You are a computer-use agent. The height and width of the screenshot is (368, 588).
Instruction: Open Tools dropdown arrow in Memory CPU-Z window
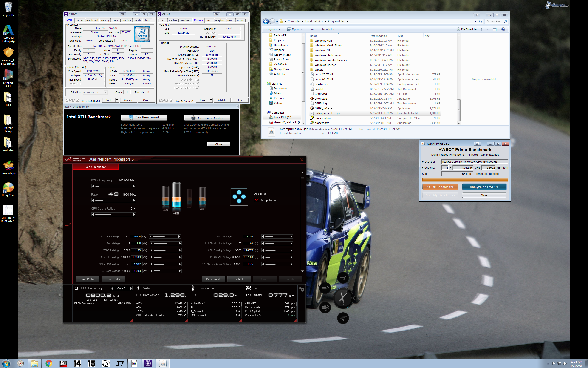(211, 100)
